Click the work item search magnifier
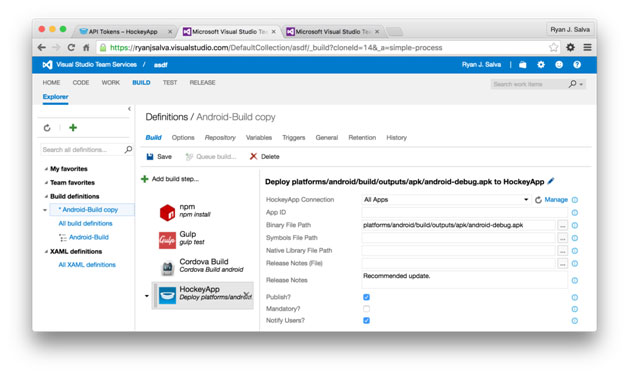 click(x=572, y=84)
